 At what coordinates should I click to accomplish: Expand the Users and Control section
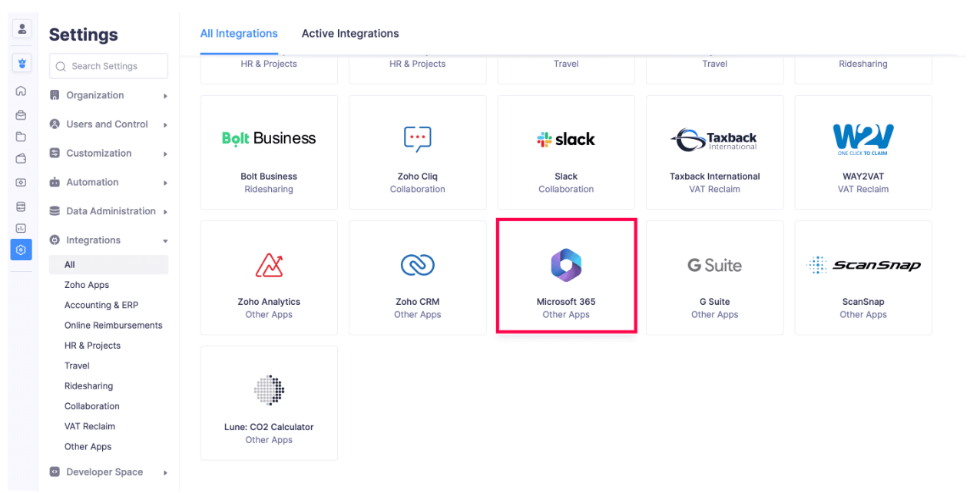pos(108,124)
